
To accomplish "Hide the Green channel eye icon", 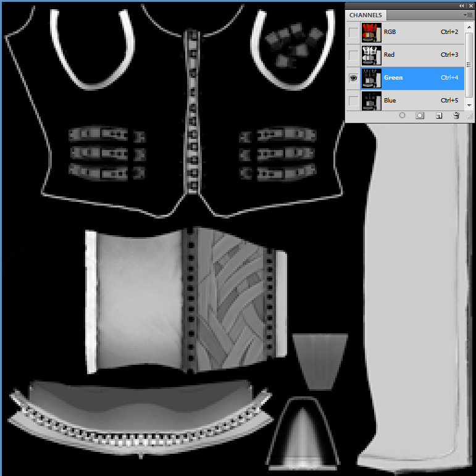I will (x=353, y=78).
